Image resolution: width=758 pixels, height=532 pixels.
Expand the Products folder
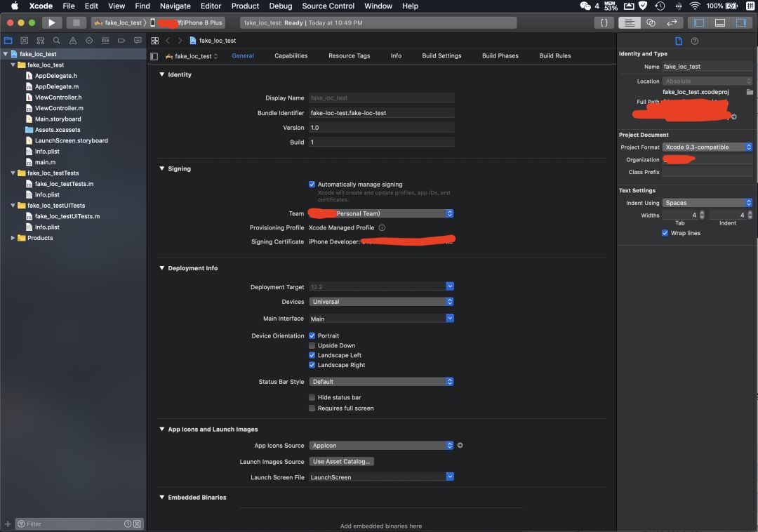pyautogui.click(x=13, y=238)
